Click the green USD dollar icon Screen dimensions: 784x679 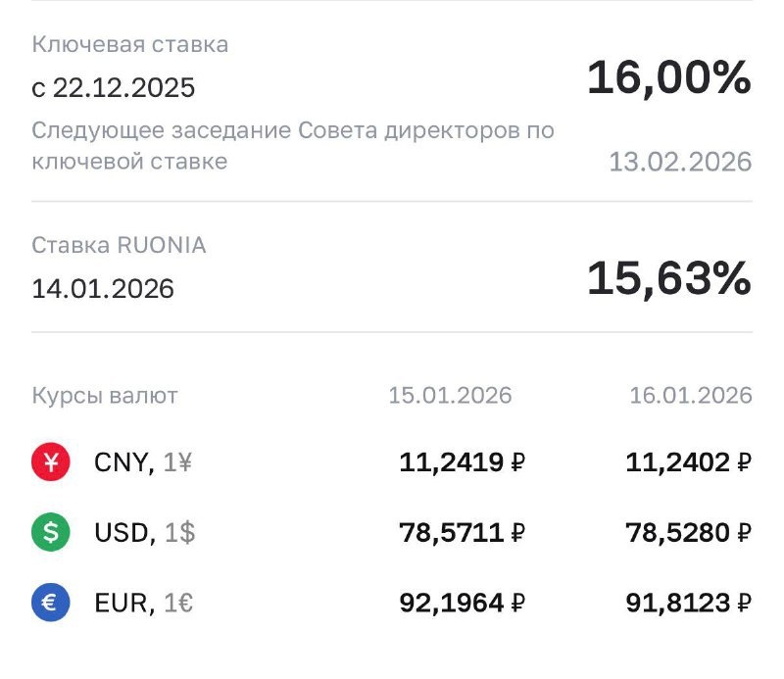point(51,533)
